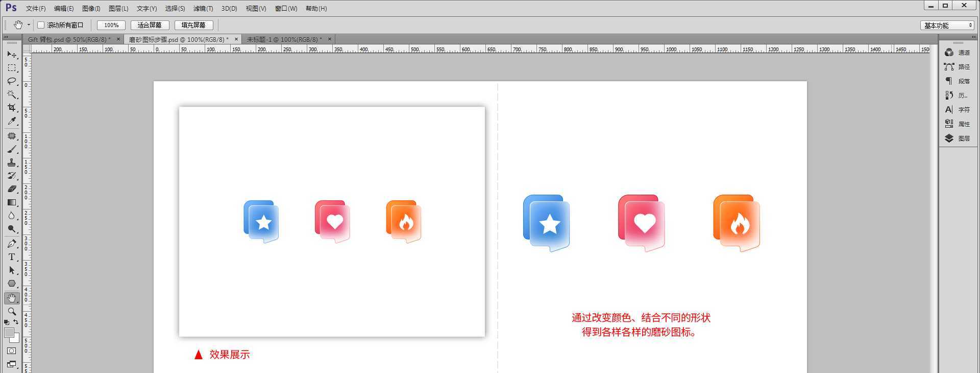Select the Rectangular Marquee tool

12,67
